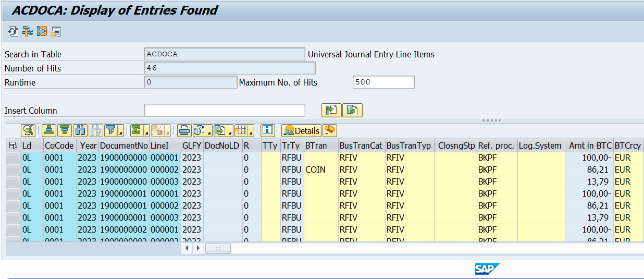Click the Set Filter funnel icon

coord(111,130)
